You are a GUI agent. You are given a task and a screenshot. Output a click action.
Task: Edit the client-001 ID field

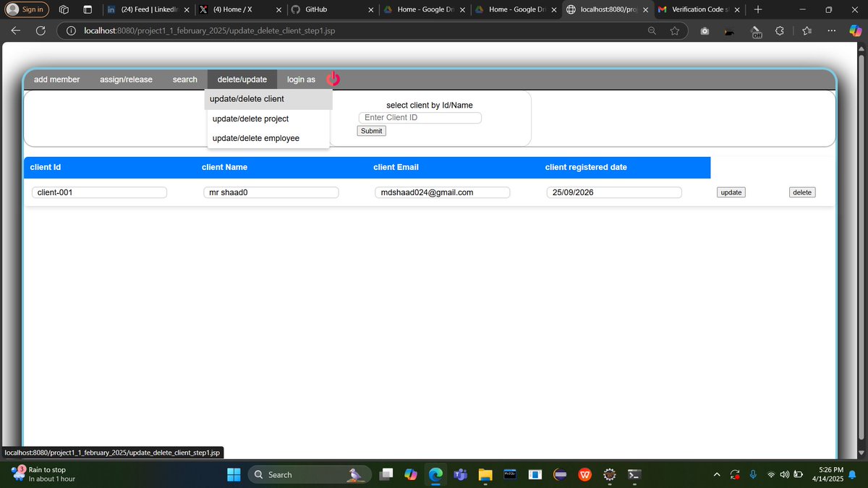(100, 192)
